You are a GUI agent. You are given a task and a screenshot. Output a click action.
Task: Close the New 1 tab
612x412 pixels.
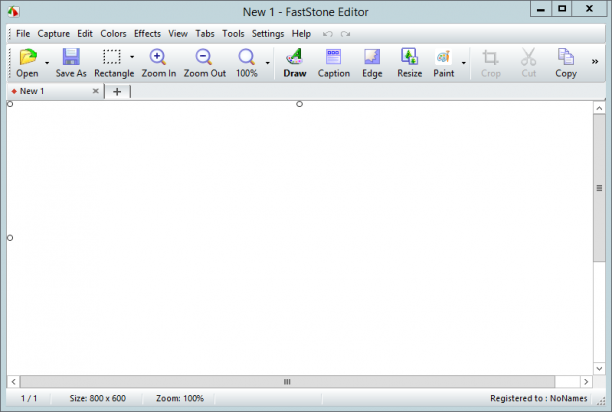click(x=96, y=91)
